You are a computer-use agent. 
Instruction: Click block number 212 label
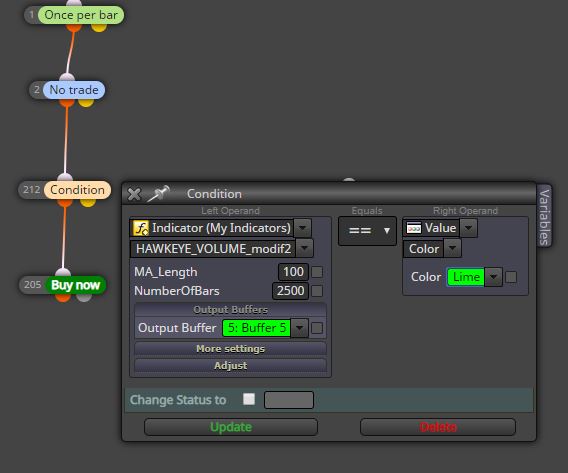(x=32, y=190)
